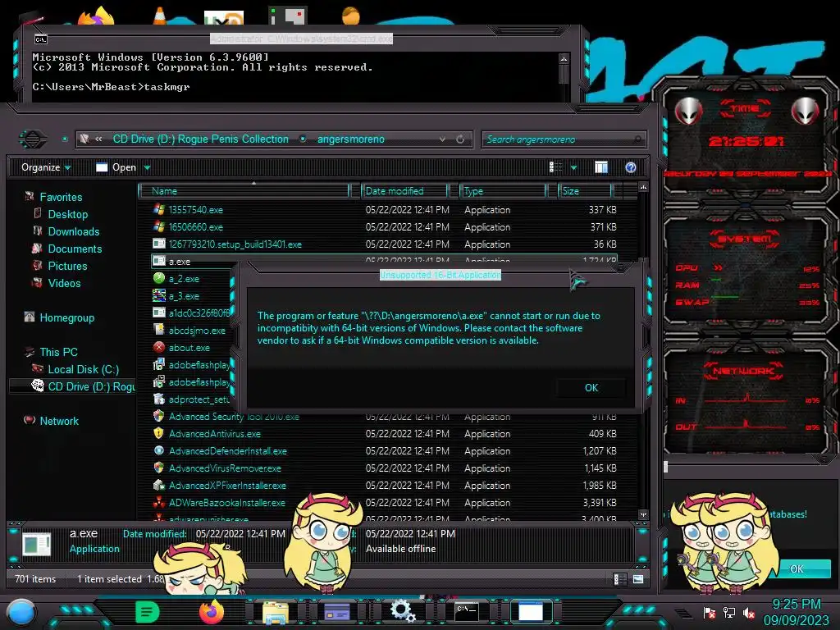Click the network tray icon
The width and height of the screenshot is (840, 630).
click(728, 613)
